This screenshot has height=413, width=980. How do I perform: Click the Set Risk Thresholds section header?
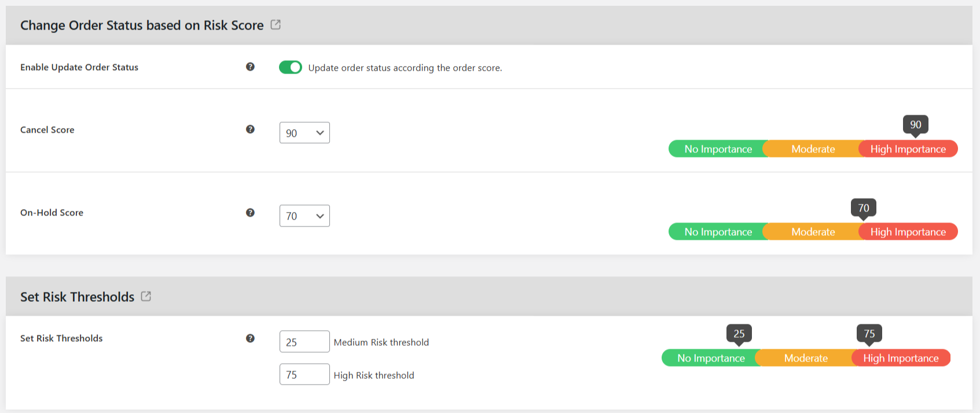click(x=78, y=296)
